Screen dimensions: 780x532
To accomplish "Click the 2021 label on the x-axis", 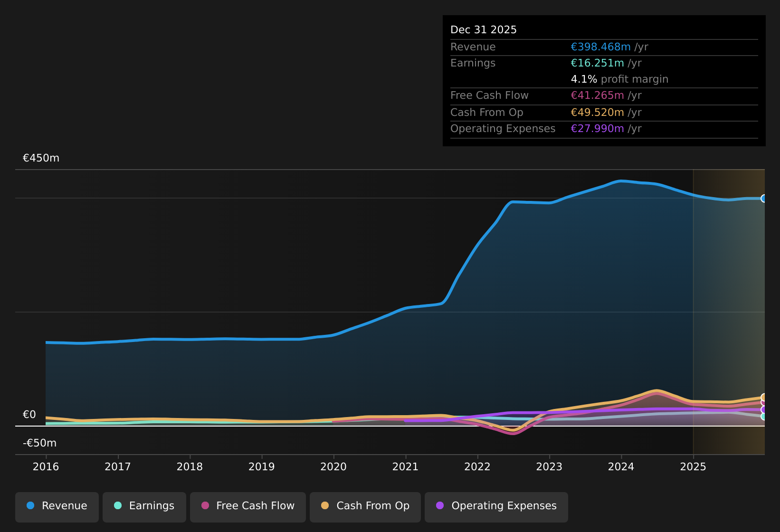I will 405,467.
